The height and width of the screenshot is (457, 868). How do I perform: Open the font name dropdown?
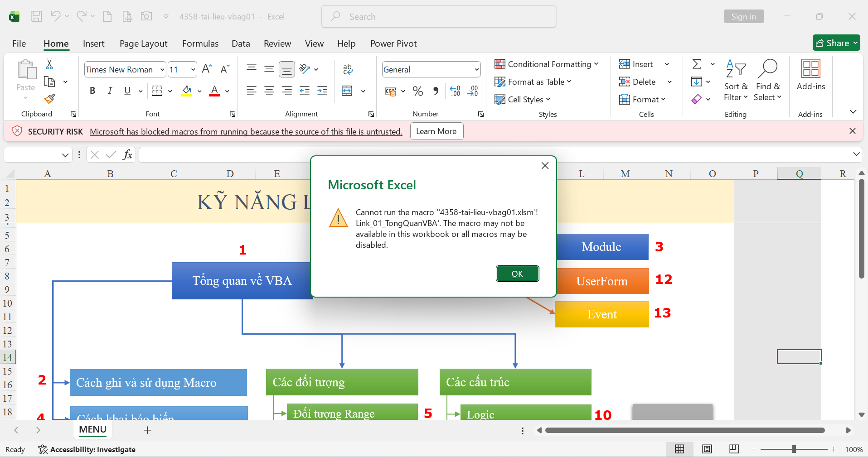162,70
